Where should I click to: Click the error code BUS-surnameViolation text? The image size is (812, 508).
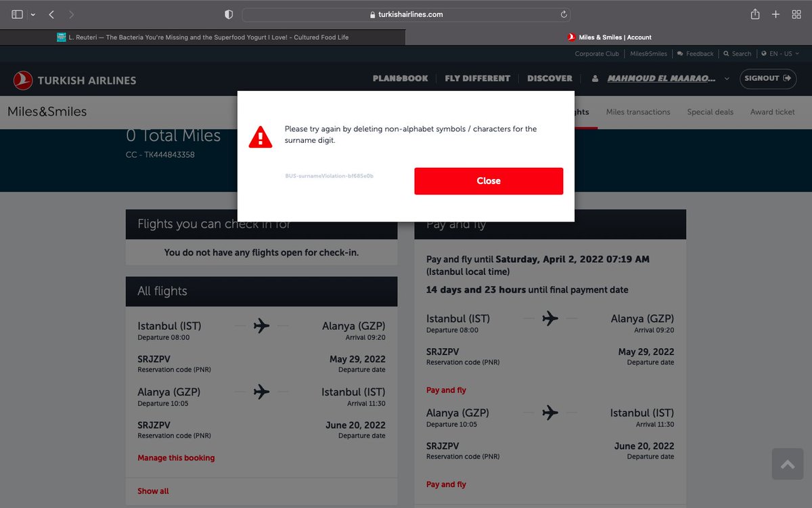pyautogui.click(x=330, y=176)
